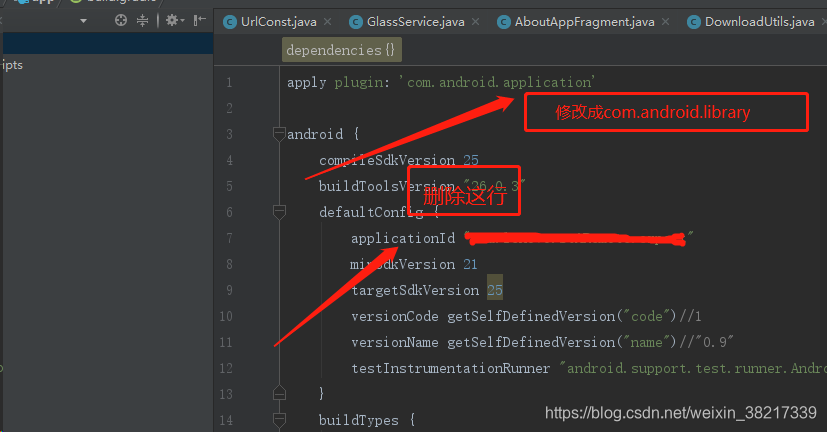The height and width of the screenshot is (432, 827).
Task: Switch to the DownloadUtils.java tab
Action: [759, 22]
